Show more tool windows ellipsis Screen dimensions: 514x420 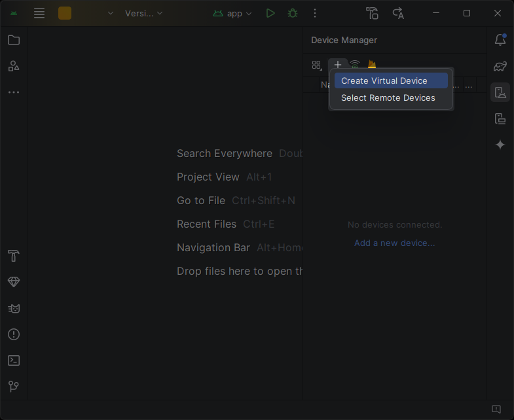tap(14, 92)
